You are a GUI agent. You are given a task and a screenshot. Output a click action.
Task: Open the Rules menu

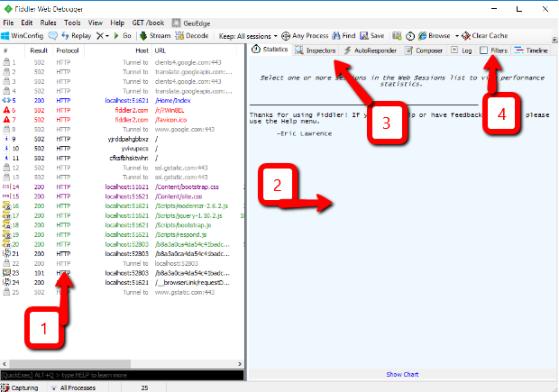(48, 23)
